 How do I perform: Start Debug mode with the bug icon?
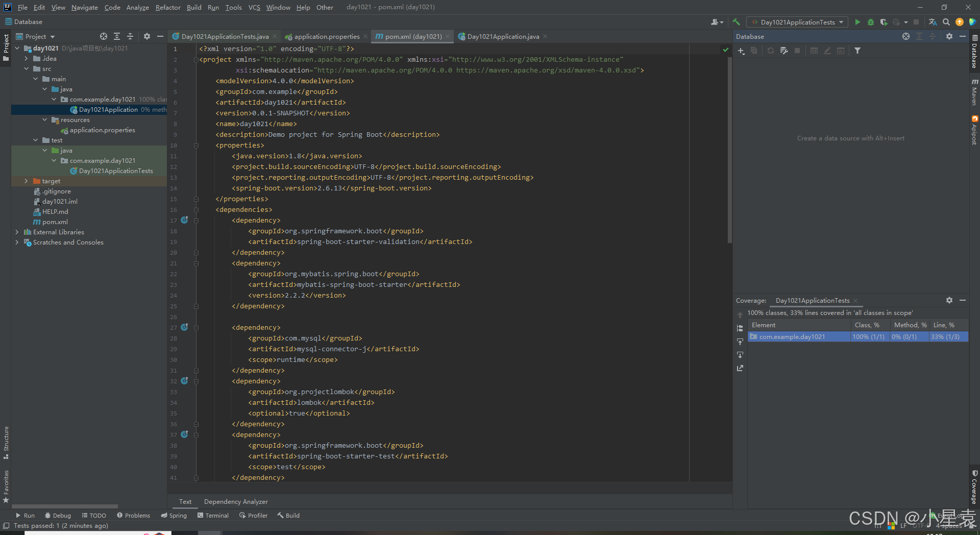tap(870, 22)
